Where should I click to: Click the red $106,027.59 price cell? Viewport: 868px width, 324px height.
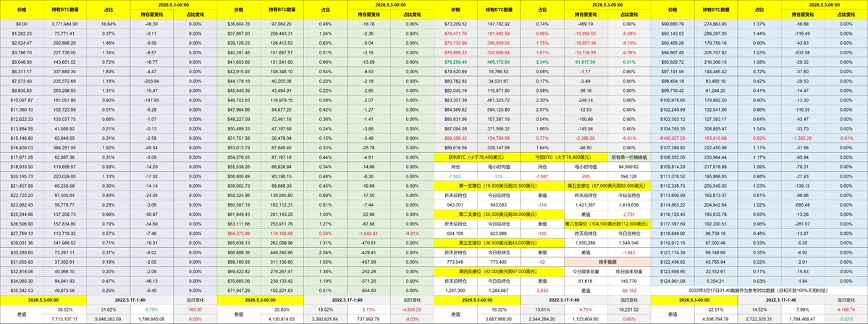(x=673, y=139)
